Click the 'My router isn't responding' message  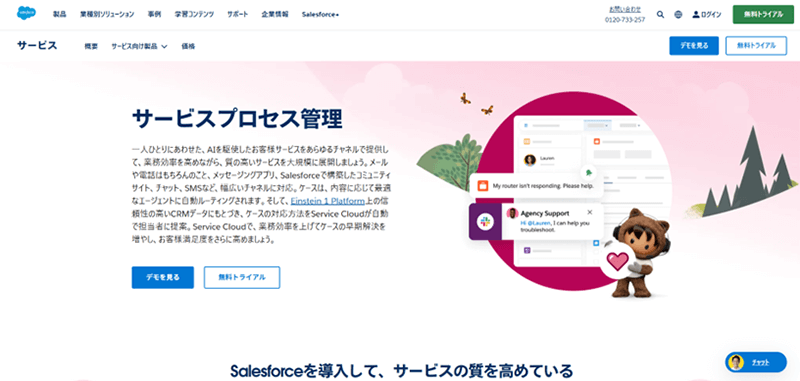click(x=536, y=186)
